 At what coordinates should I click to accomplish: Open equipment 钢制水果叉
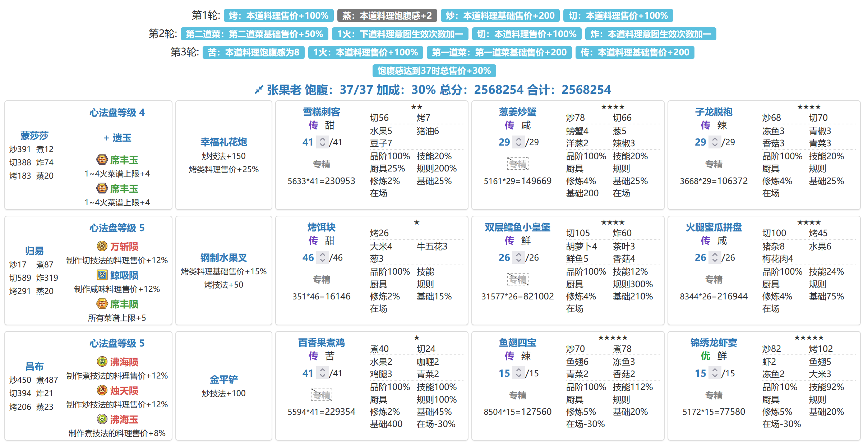[223, 258]
